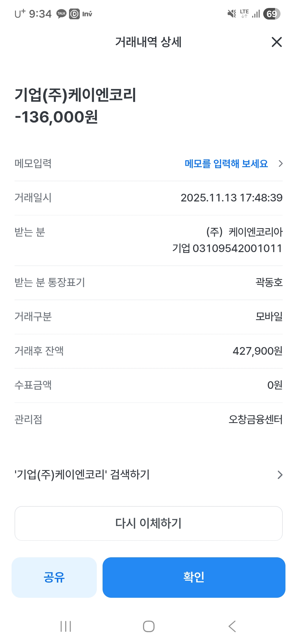Tap the Inv notification icon in status bar
The height and width of the screenshot is (644, 297).
coord(87,14)
